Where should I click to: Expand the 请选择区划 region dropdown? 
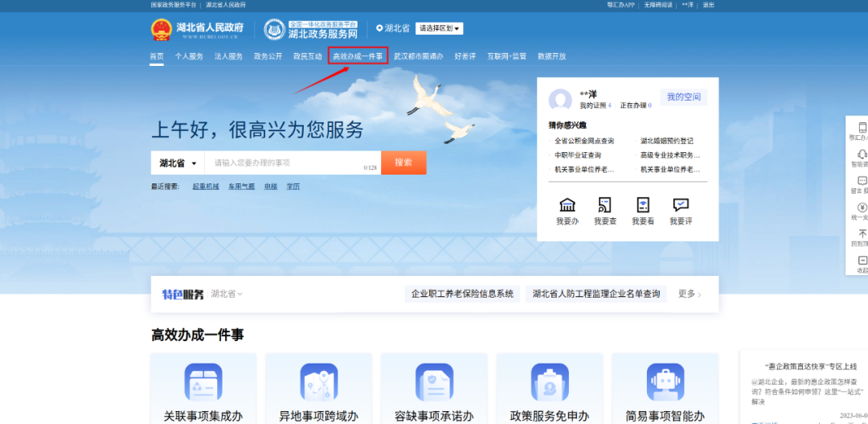[439, 29]
